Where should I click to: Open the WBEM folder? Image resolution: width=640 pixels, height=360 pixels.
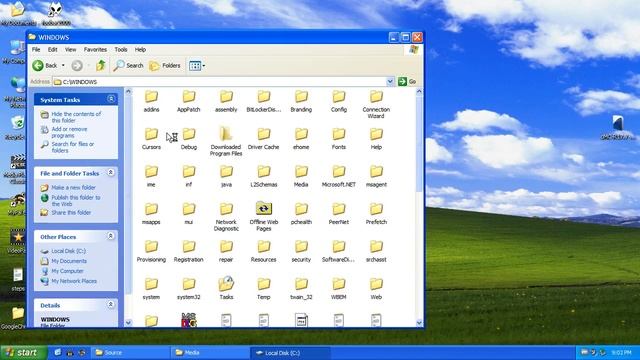(339, 289)
